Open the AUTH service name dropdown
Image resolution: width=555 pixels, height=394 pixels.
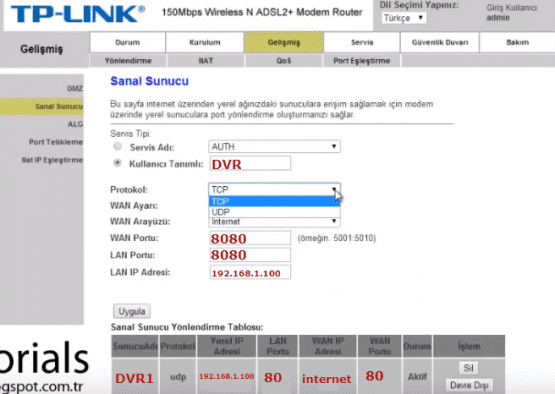[274, 147]
